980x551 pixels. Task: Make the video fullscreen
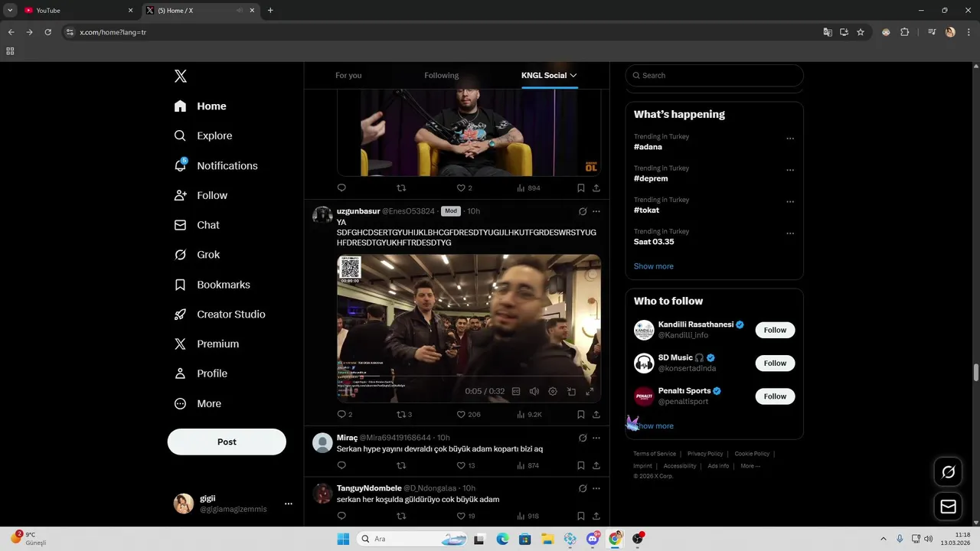590,391
